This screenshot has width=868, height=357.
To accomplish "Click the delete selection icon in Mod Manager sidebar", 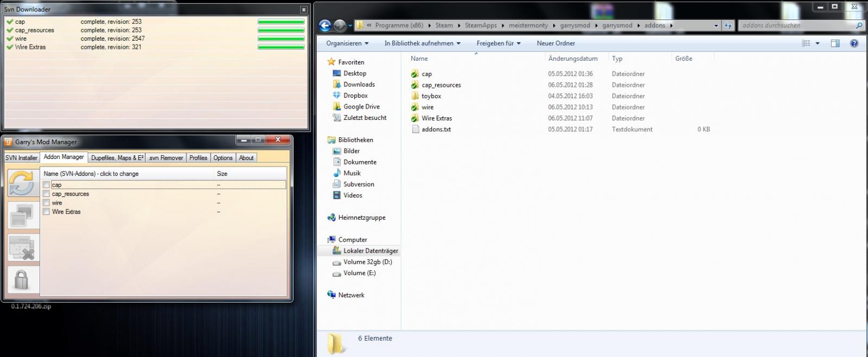I will click(x=21, y=248).
